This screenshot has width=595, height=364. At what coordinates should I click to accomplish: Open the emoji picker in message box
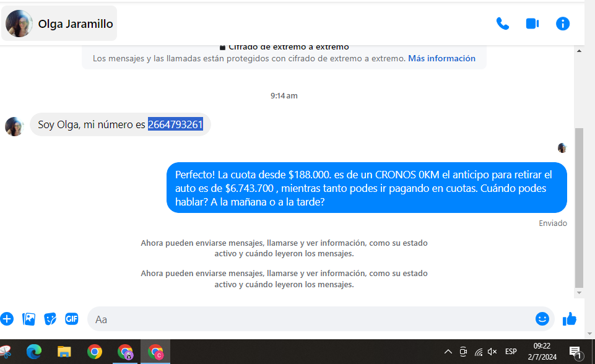(542, 319)
